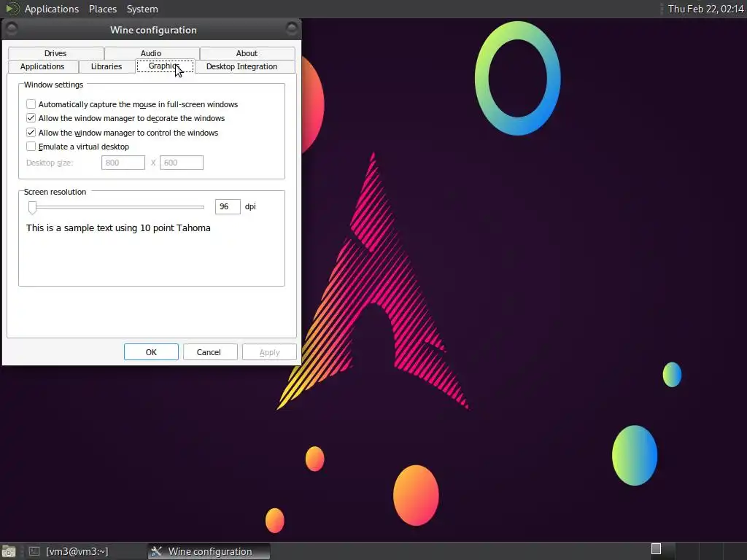The image size is (747, 560).
Task: Switch to the Applications tab in Wine configuration
Action: click(42, 66)
